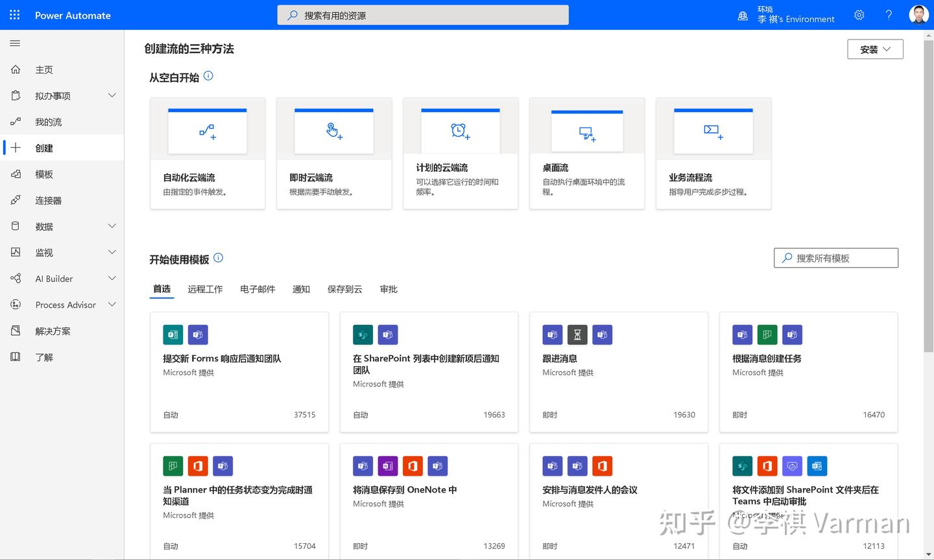The height and width of the screenshot is (560, 934).
Task: Open the settings gear icon
Action: tap(859, 14)
